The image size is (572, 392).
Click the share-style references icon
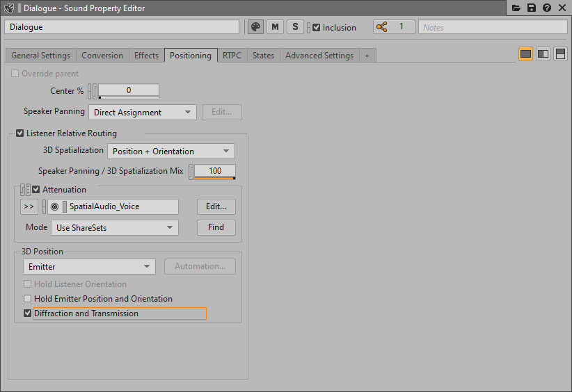click(x=381, y=27)
